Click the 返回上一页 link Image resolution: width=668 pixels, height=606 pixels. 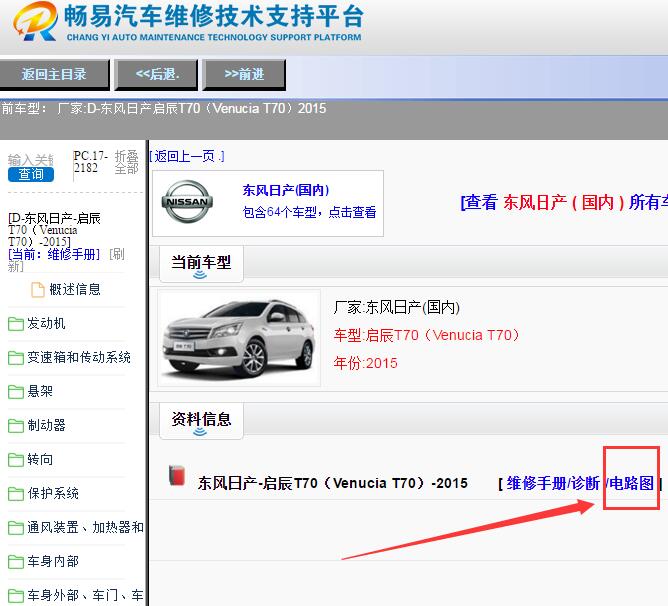pyautogui.click(x=187, y=156)
